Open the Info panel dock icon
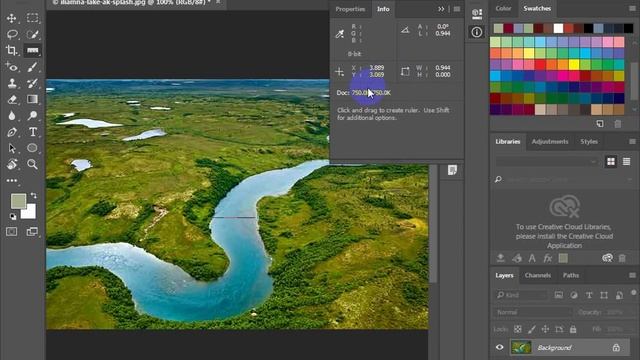 [x=477, y=32]
